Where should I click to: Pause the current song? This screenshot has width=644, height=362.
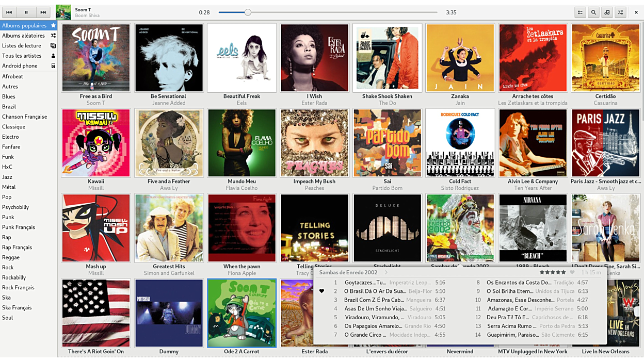pos(26,12)
